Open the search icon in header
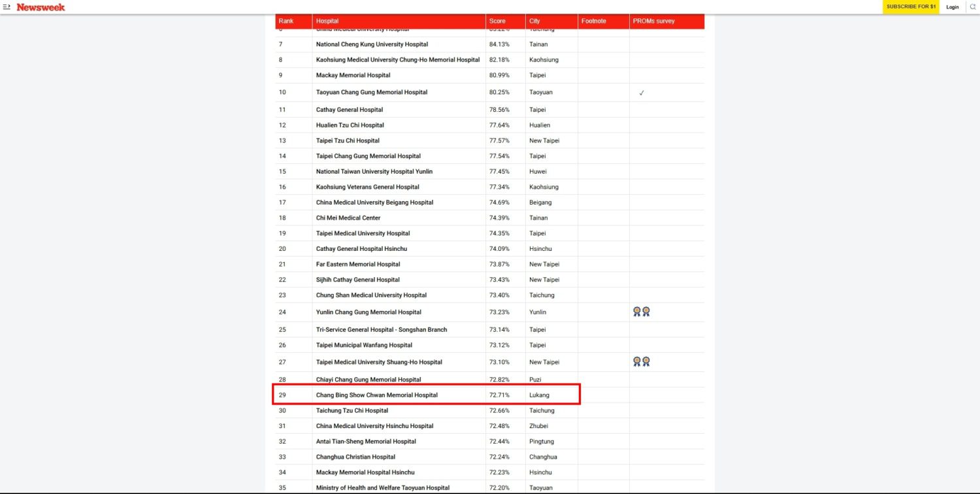Screen dimensions: 980x494 pos(972,7)
